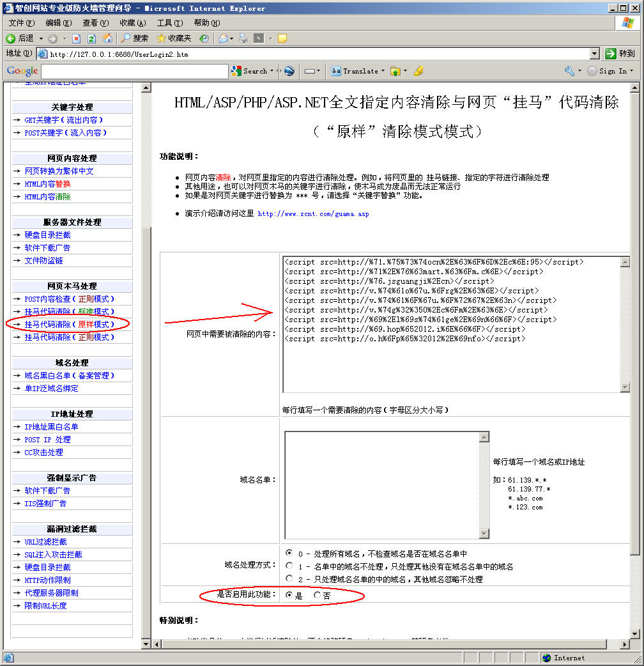Expand the Translate dropdown arrow
Screen dimensions: 644x666
click(383, 71)
